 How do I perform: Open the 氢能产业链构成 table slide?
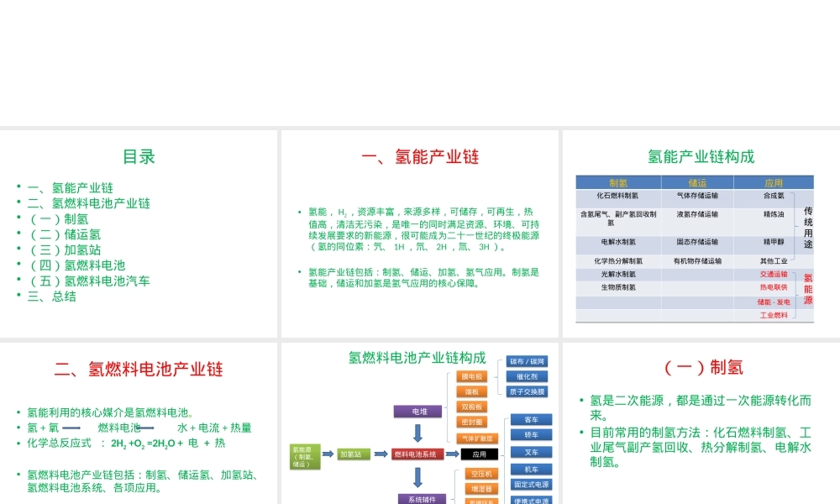(701, 234)
